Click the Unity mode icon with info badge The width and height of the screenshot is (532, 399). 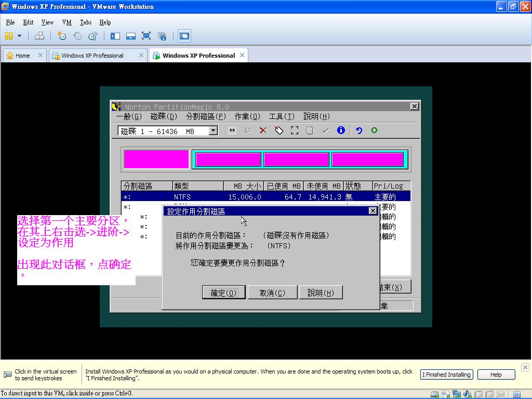pyautogui.click(x=162, y=36)
